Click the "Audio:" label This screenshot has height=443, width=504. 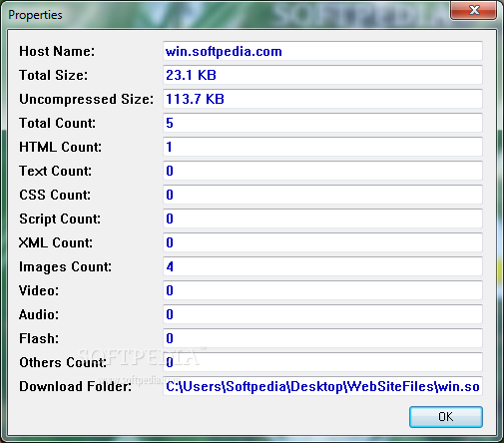(x=39, y=314)
